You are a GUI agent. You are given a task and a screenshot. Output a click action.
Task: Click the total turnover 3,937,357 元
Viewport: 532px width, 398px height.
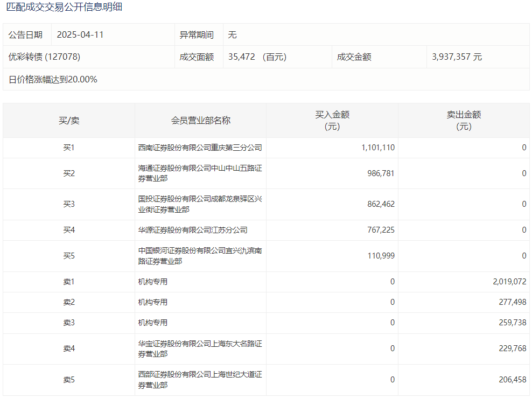457,57
